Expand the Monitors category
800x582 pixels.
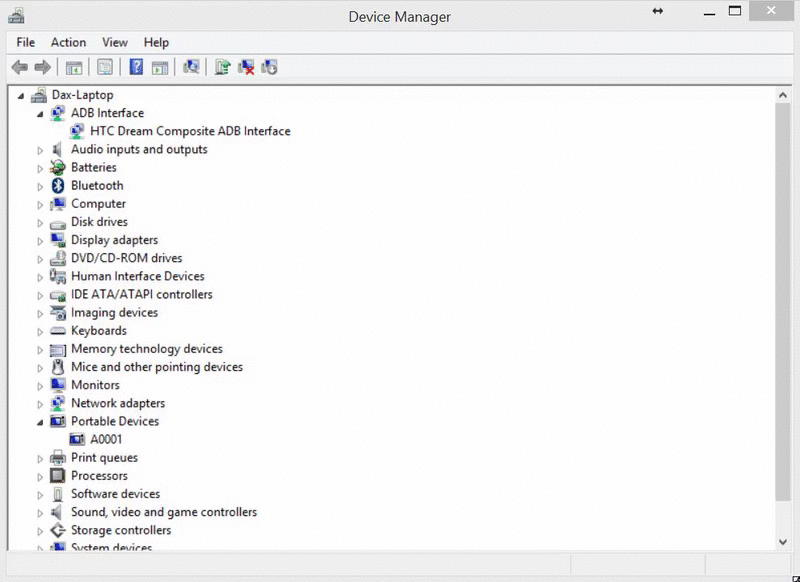tap(40, 386)
